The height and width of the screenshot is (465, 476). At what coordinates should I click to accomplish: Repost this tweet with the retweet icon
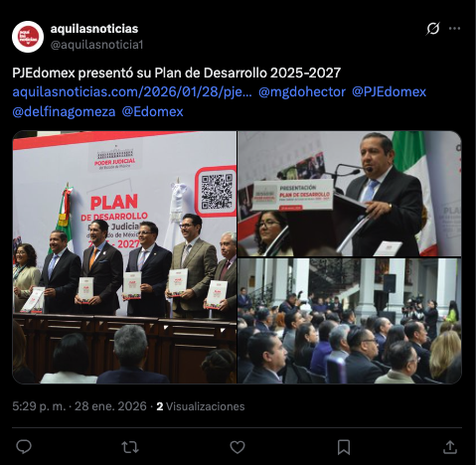pyautogui.click(x=130, y=447)
